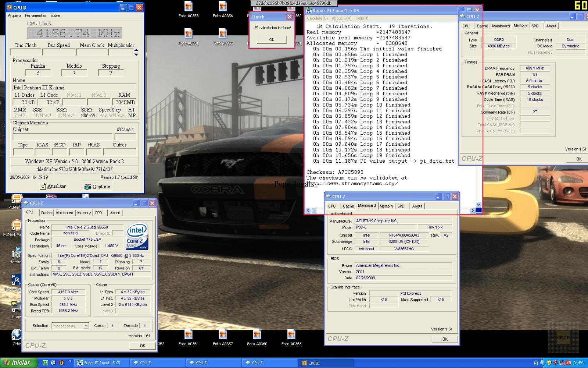Click the yellow shield tray icon
This screenshot has width=588, height=368.
(x=549, y=363)
